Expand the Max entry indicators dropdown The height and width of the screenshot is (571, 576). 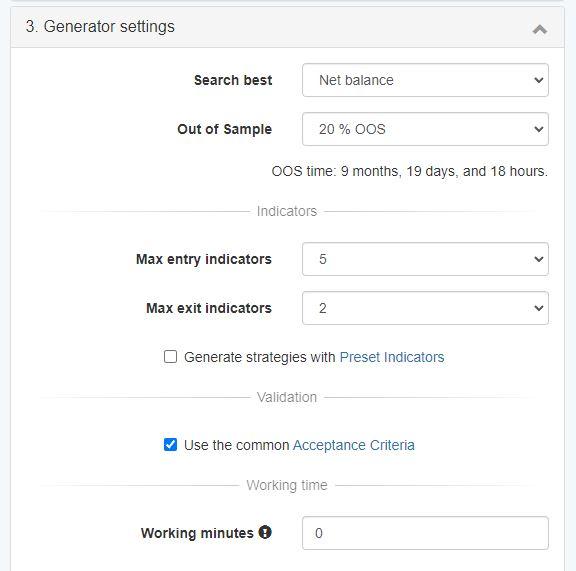point(425,259)
